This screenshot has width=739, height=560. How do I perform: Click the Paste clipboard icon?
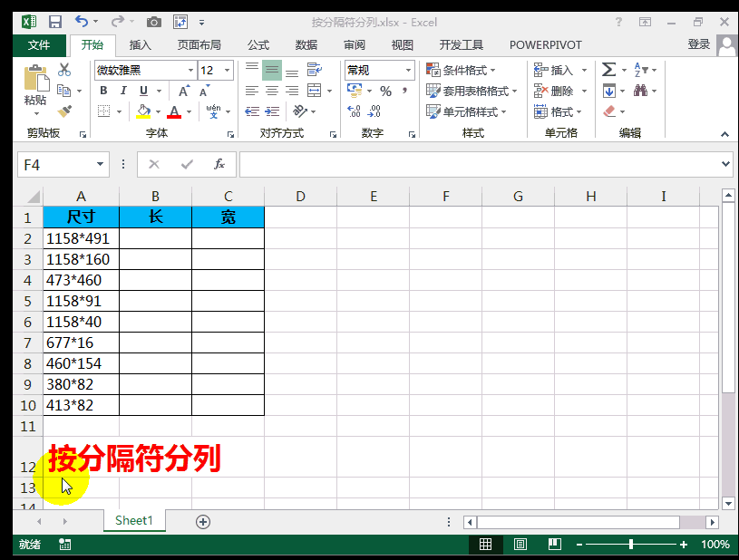pyautogui.click(x=36, y=78)
